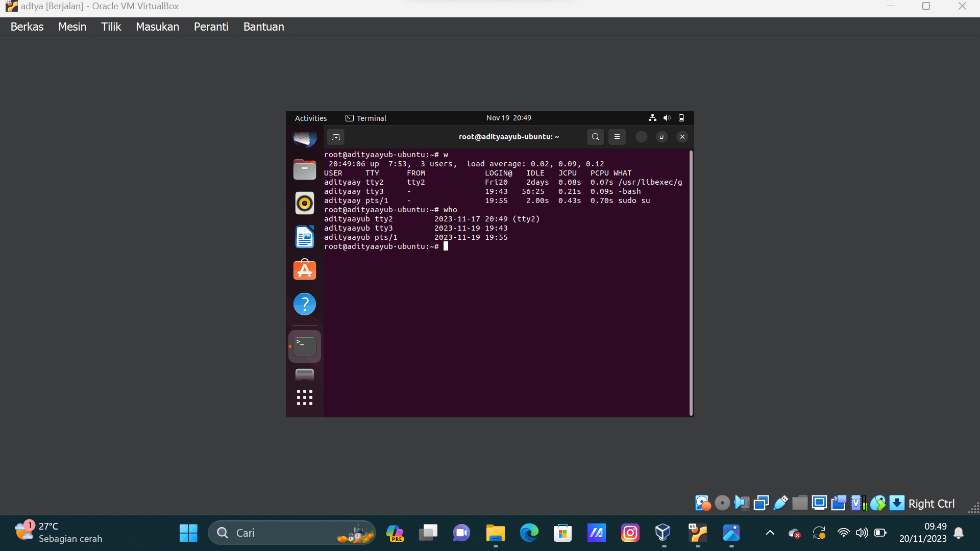Click the Activities button in Ubuntu
The width and height of the screenshot is (980, 551).
click(311, 118)
